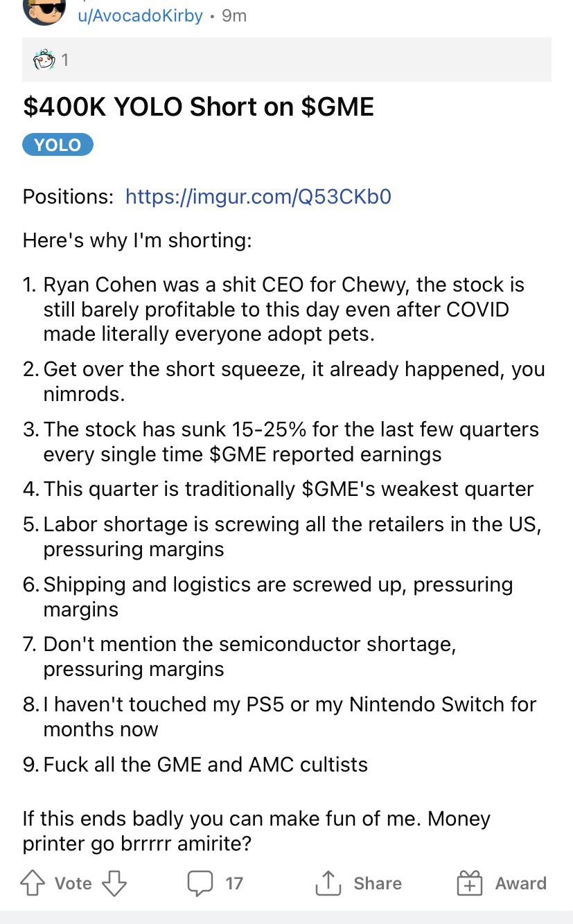Image resolution: width=573 pixels, height=924 pixels.
Task: Tap the gift box award icon
Action: (469, 884)
